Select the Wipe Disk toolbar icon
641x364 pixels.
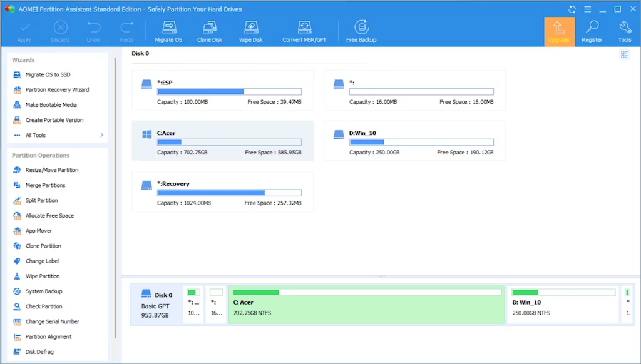[x=250, y=31]
